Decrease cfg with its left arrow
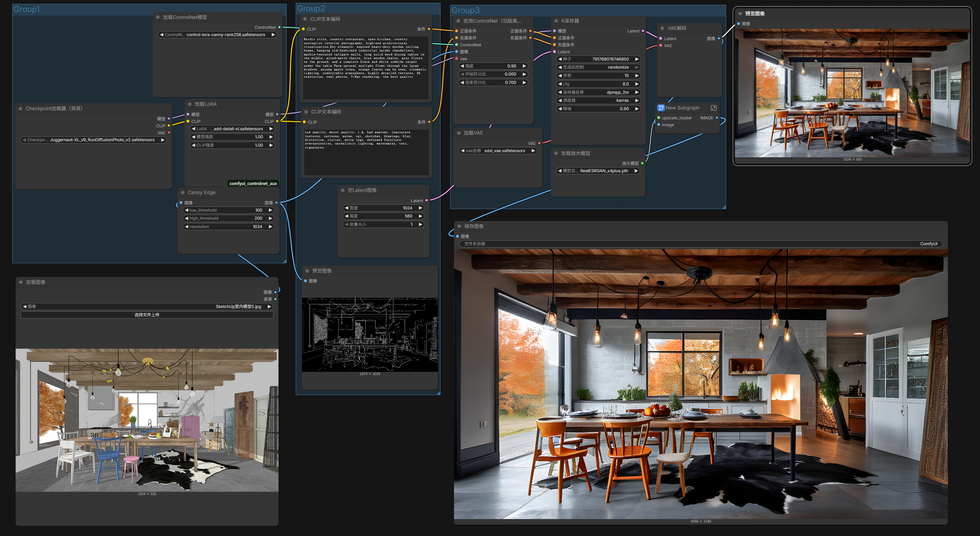Image resolution: width=980 pixels, height=536 pixels. [x=560, y=84]
